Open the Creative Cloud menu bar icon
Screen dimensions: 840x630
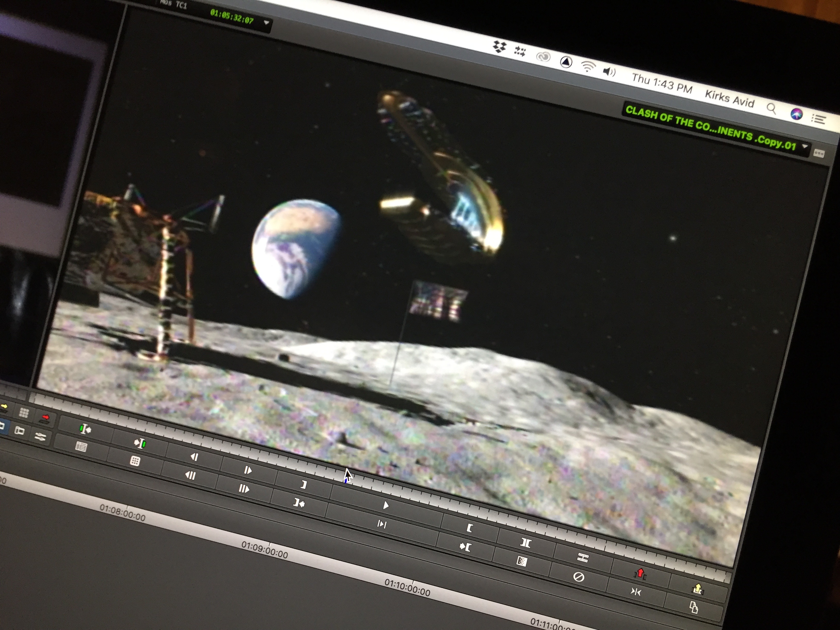[x=544, y=57]
